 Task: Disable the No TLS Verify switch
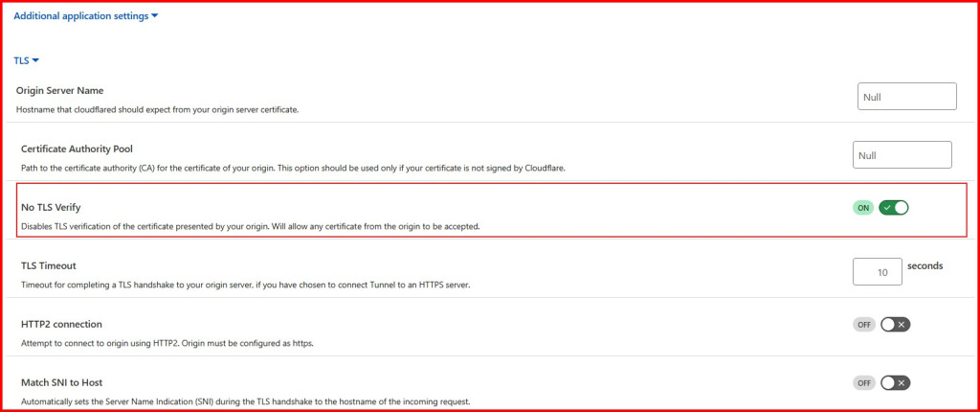(894, 207)
